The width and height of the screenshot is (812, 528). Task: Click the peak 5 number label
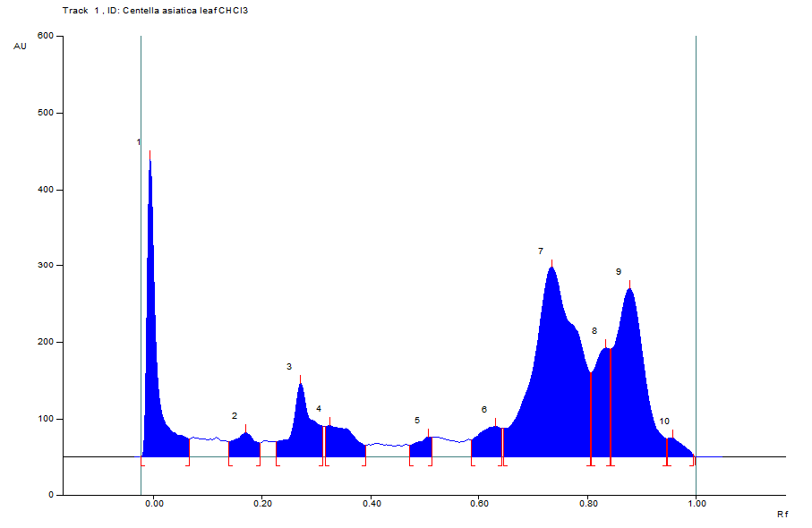(417, 421)
